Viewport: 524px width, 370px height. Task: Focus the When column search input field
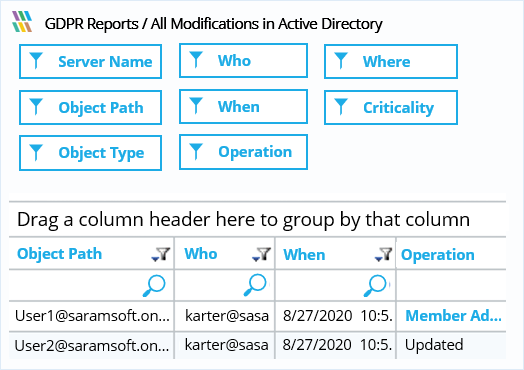point(336,285)
